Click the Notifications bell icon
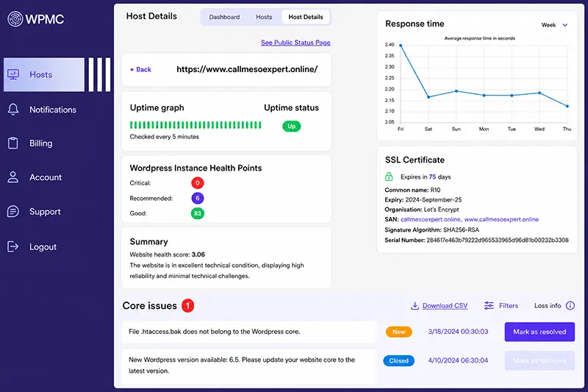 pyautogui.click(x=13, y=110)
